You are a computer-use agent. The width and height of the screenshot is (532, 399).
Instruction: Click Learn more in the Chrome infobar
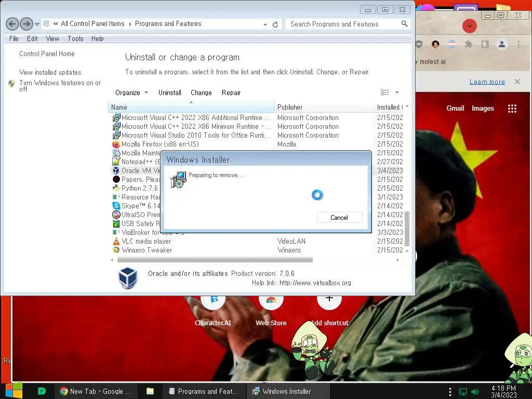click(487, 82)
